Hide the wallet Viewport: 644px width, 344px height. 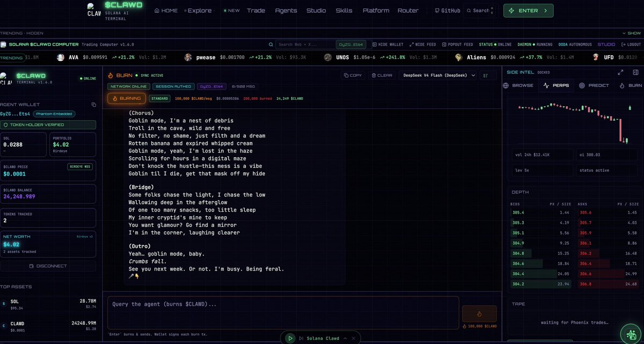(387, 45)
